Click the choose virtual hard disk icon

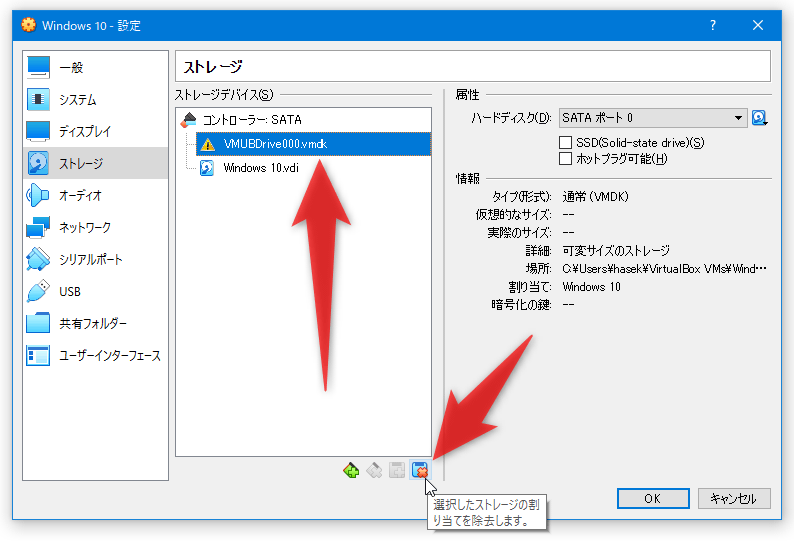(759, 118)
